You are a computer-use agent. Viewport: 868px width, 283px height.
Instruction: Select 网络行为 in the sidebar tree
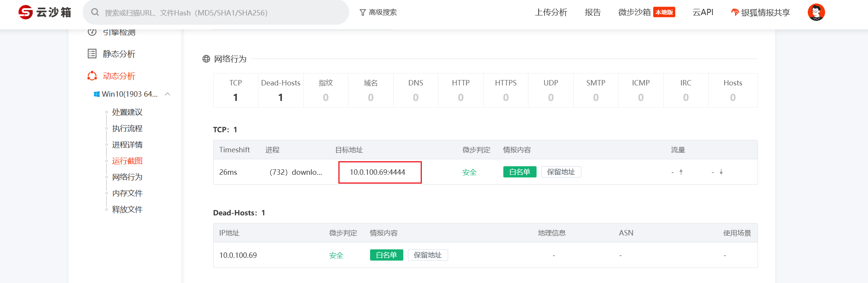tap(127, 177)
